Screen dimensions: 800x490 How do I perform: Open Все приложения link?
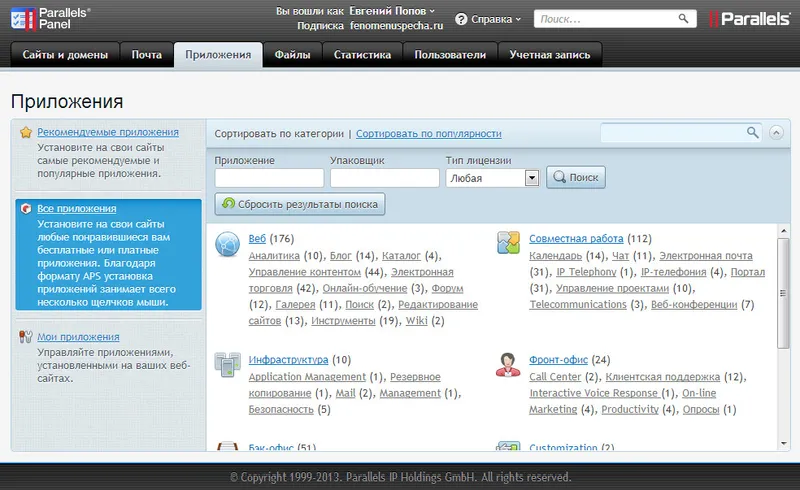tap(77, 209)
